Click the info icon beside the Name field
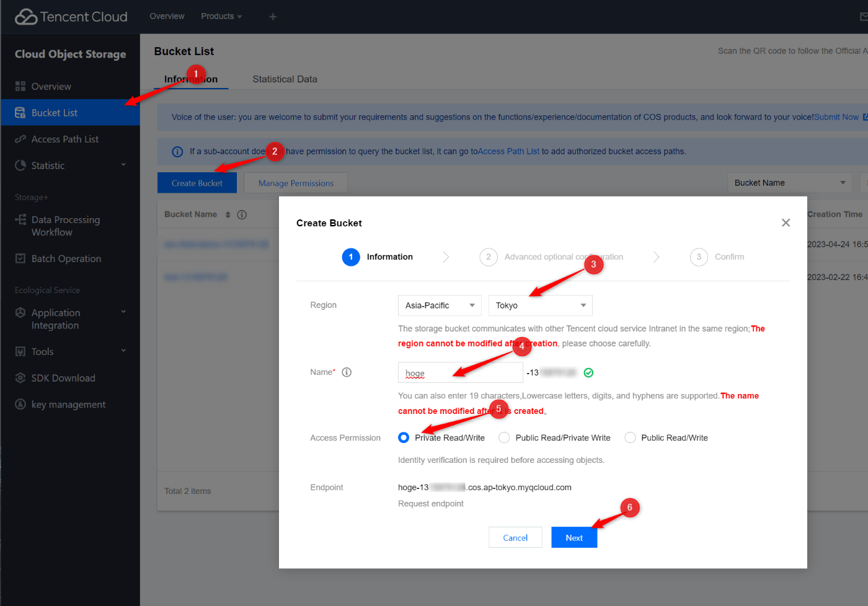The width and height of the screenshot is (868, 606). [346, 372]
